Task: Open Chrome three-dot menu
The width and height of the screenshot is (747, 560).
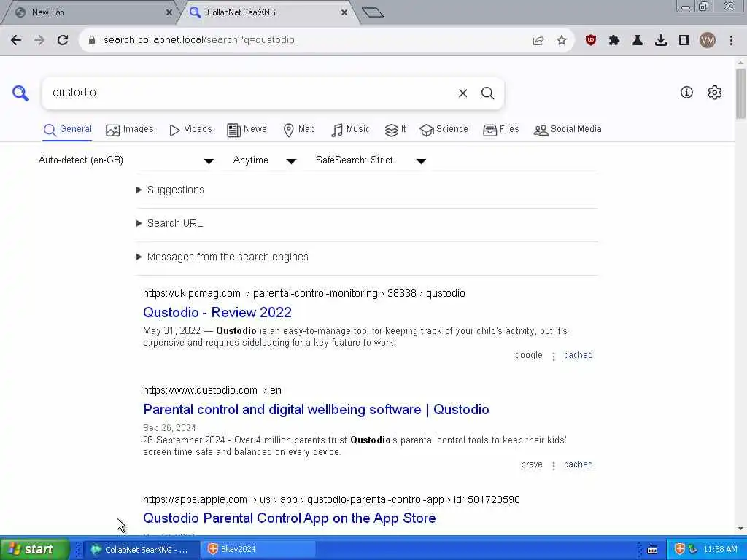Action: coord(731,41)
